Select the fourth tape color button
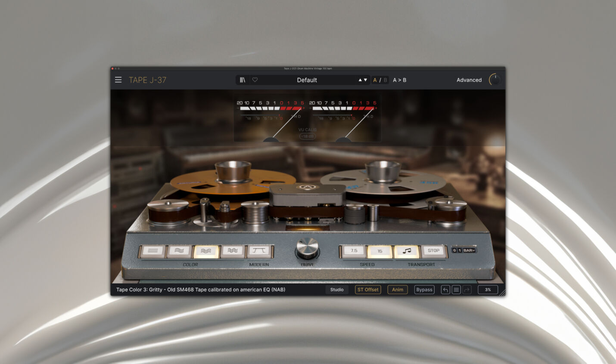The width and height of the screenshot is (616, 364). click(233, 251)
